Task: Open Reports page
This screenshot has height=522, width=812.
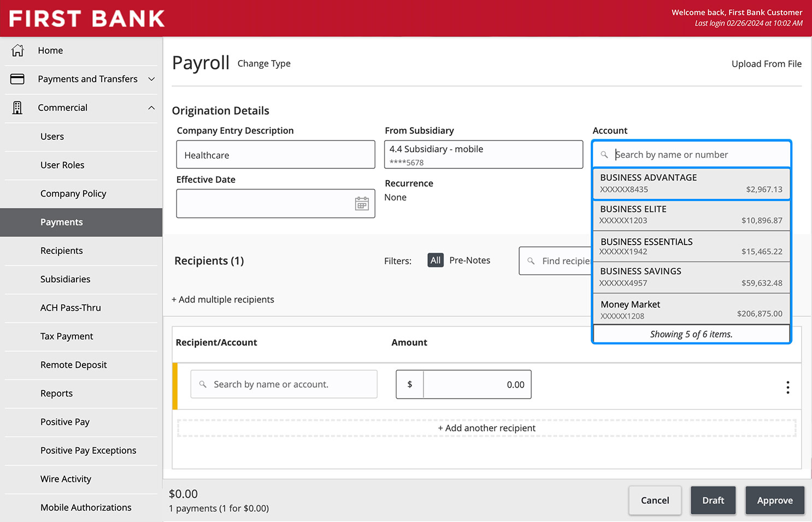Action: tap(56, 393)
